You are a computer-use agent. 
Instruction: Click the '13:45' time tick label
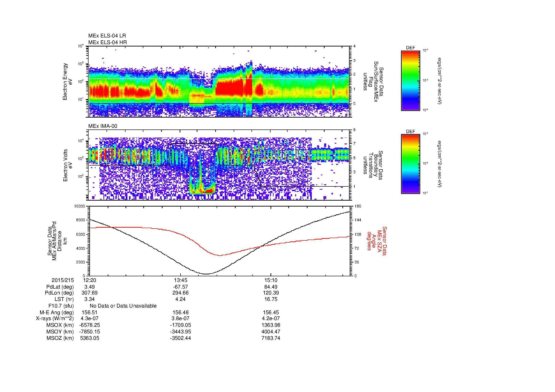[x=180, y=280]
